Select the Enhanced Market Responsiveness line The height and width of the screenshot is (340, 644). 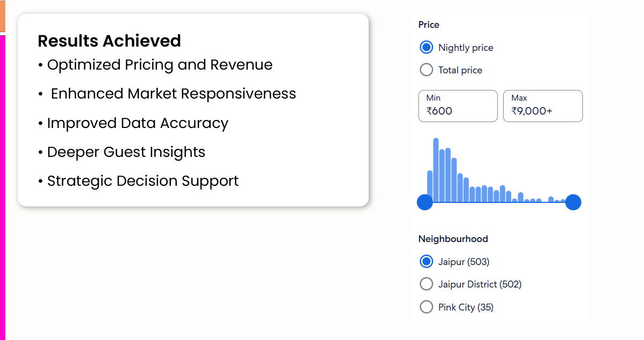point(169,94)
